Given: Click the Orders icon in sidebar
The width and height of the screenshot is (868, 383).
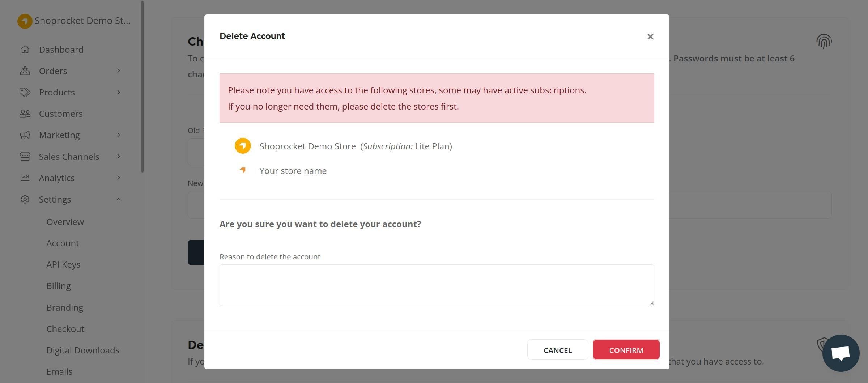Looking at the screenshot, I should point(25,71).
